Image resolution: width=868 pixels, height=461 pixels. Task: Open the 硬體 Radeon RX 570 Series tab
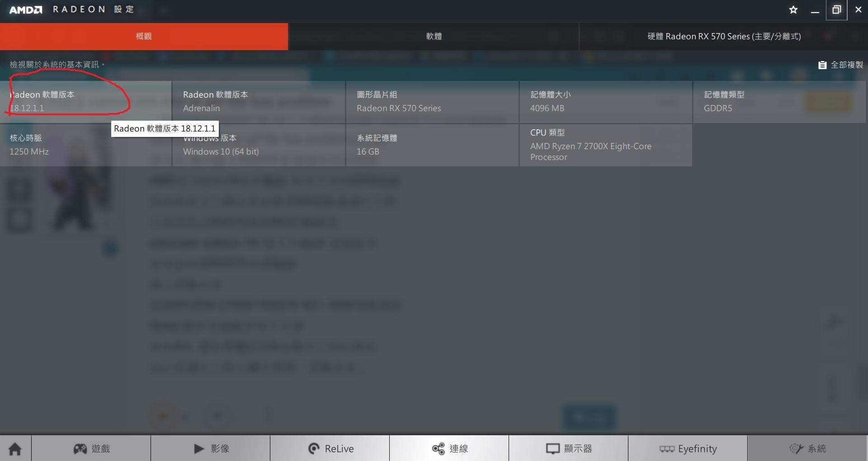tap(724, 36)
